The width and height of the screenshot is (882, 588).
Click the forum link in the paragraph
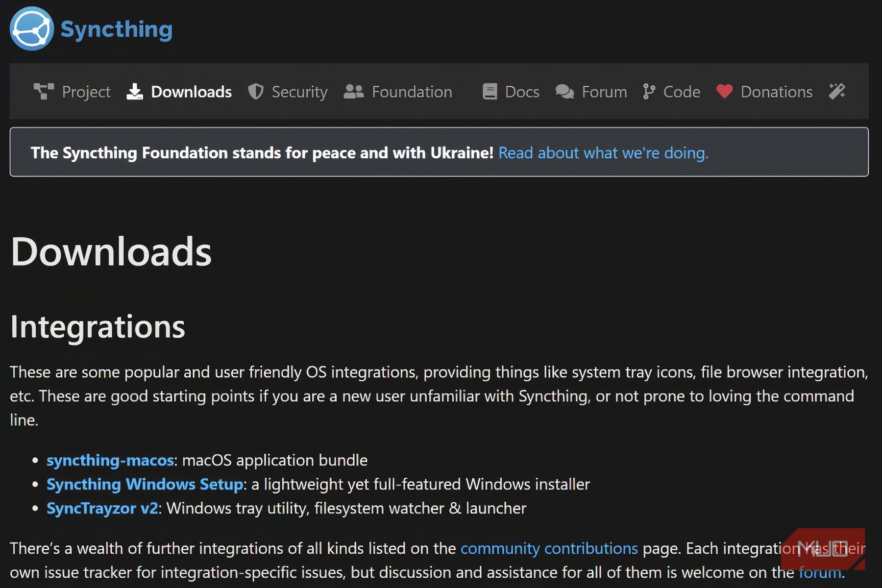point(820,572)
